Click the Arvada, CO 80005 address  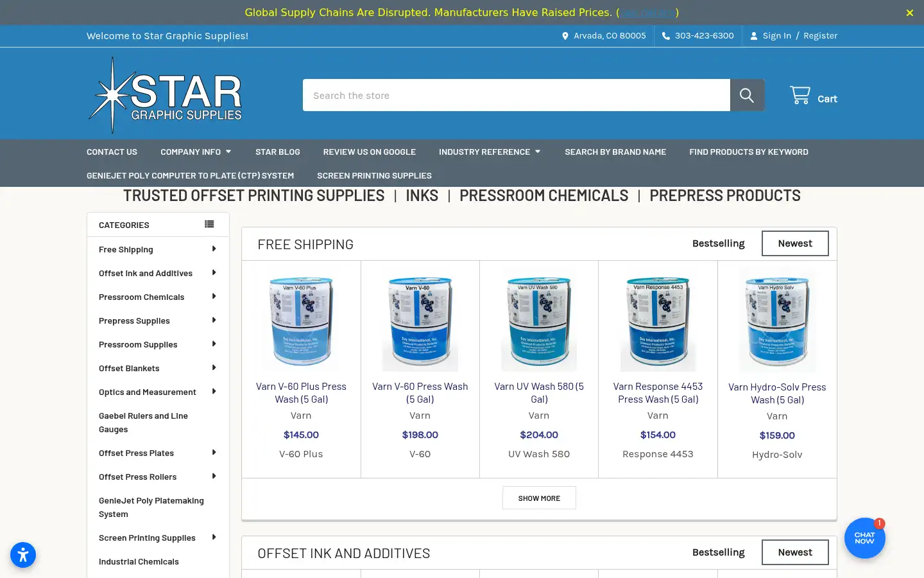click(x=610, y=36)
